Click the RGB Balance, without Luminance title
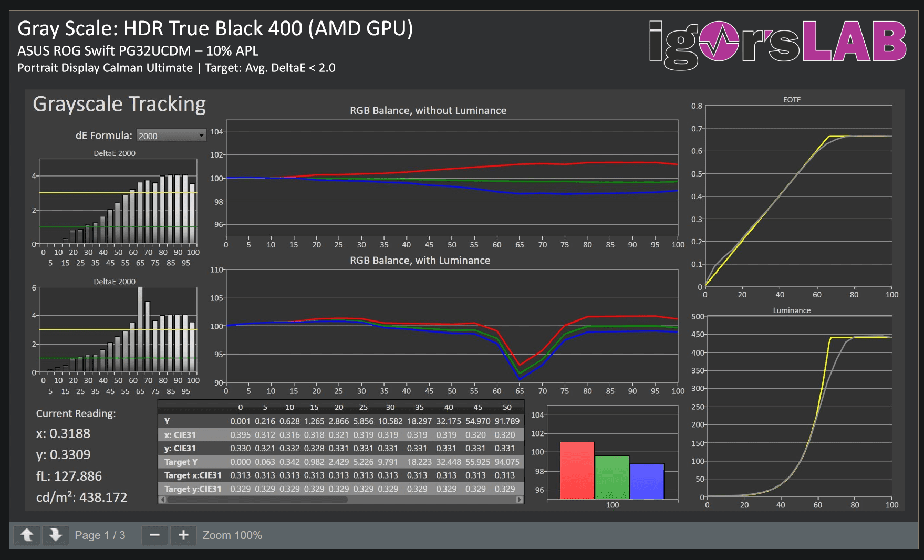 click(x=428, y=111)
